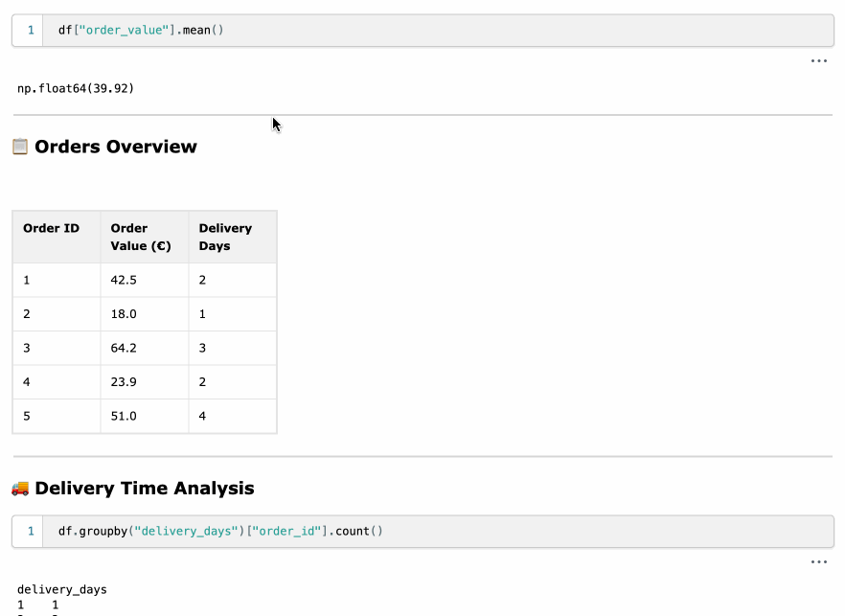Viewport: 845px width, 616px height.
Task: Click line number 1 of the mean() cell
Action: point(30,31)
